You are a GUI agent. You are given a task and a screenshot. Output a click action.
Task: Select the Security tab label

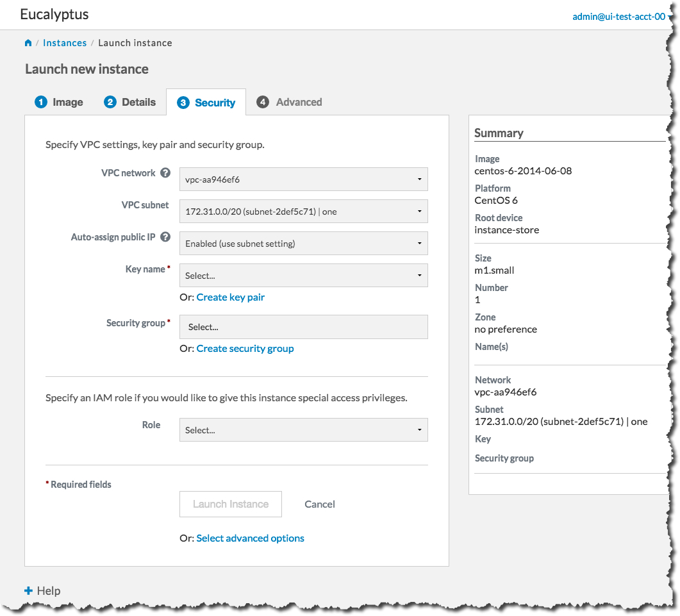[x=215, y=103]
